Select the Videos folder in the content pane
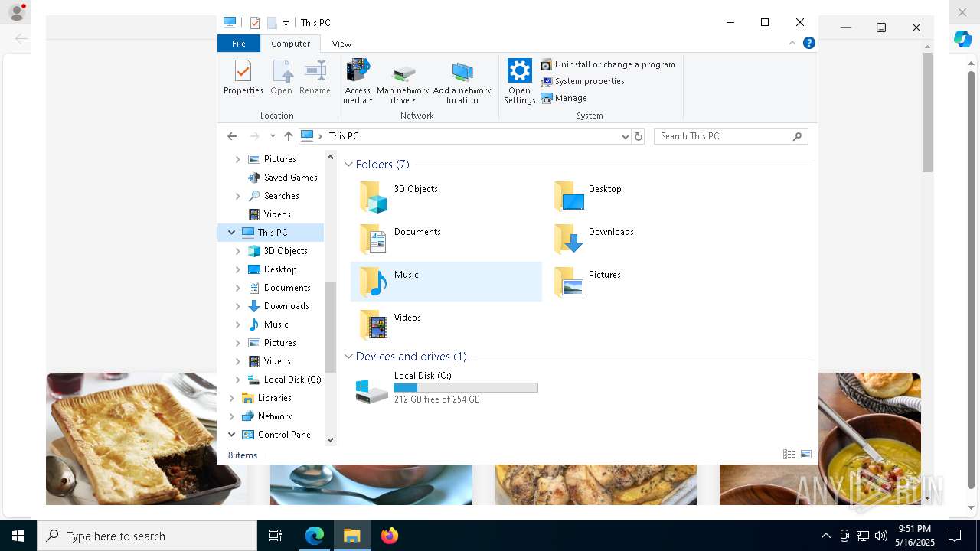 click(446, 325)
